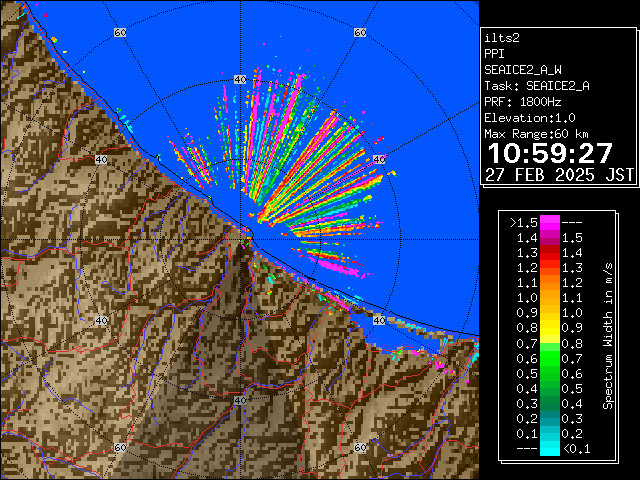The image size is (640, 480).
Task: Pick the bright green band in the color scale
Action: tap(550, 358)
